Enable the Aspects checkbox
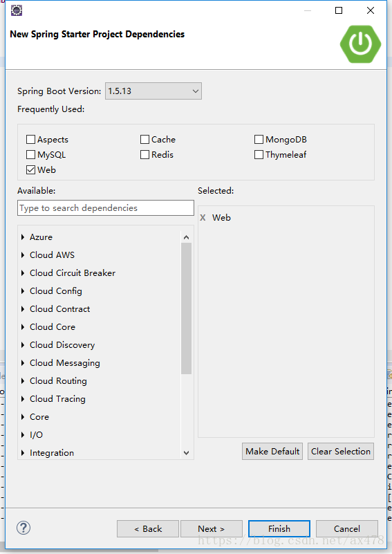The image size is (392, 554). (30, 140)
